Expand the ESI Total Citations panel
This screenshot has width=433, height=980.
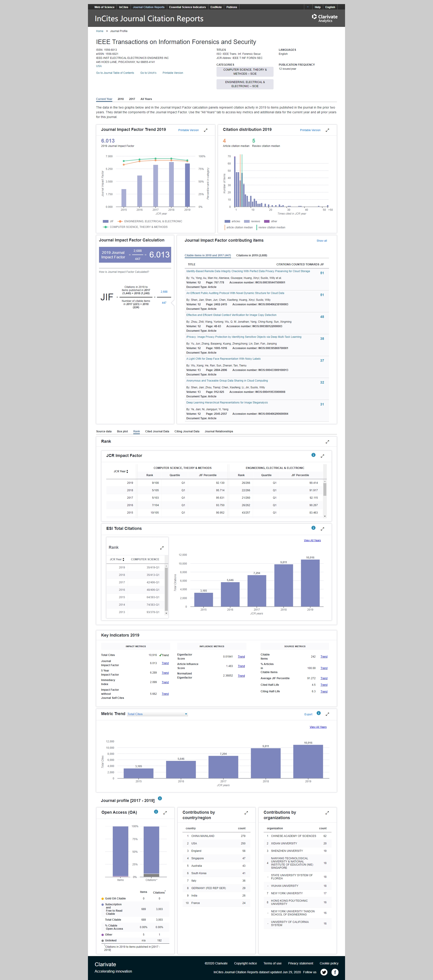(x=322, y=529)
